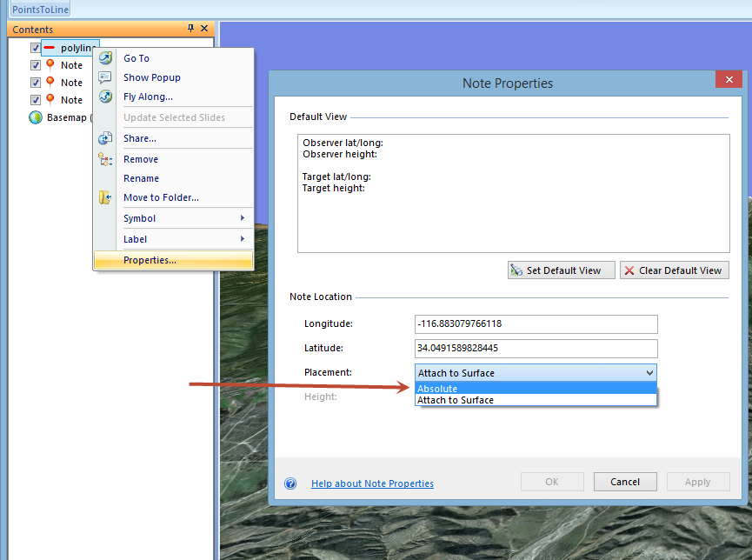Image resolution: width=752 pixels, height=560 pixels.
Task: Select the Basemap layer in Contents
Action: (x=67, y=117)
